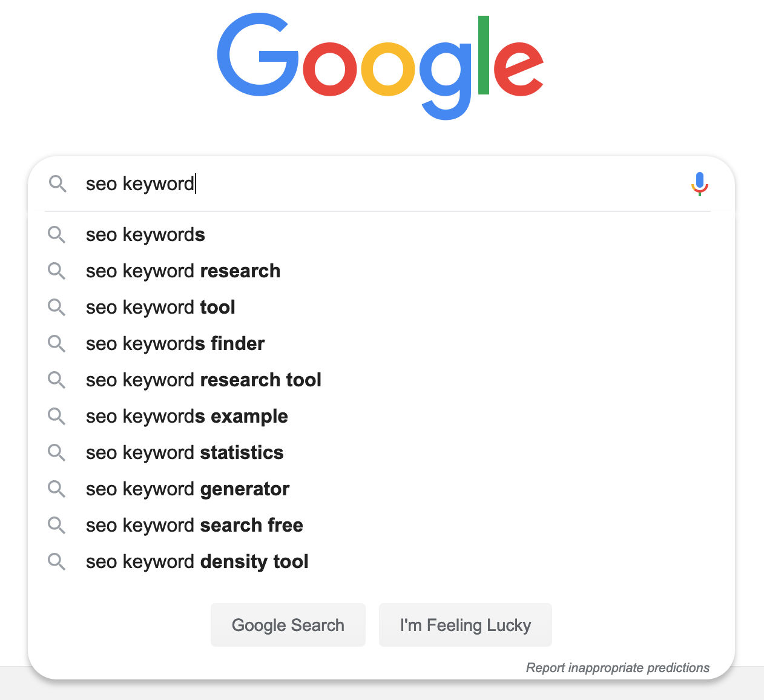Image resolution: width=764 pixels, height=700 pixels.
Task: Select the 'seo keywords' suggestion
Action: pos(145,234)
